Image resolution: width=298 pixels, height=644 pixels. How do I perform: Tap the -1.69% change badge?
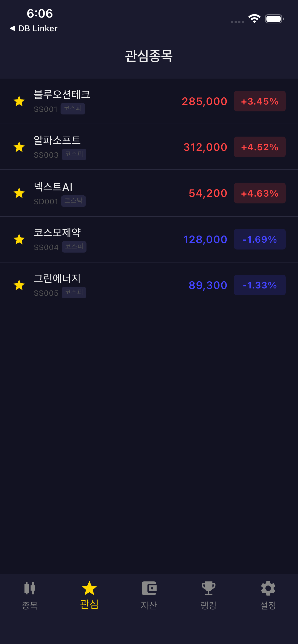pyautogui.click(x=260, y=239)
